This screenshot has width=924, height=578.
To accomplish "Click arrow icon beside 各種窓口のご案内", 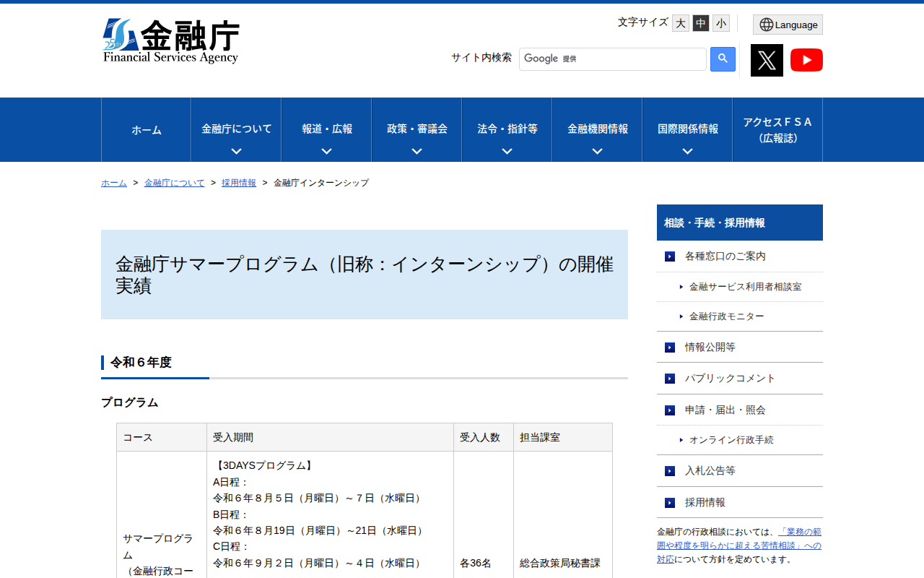I will tap(670, 256).
